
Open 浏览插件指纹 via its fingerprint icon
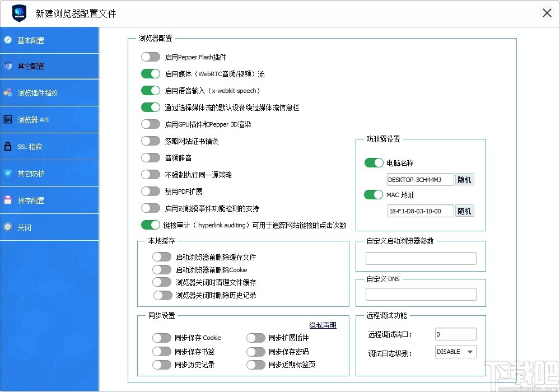pos(7,92)
